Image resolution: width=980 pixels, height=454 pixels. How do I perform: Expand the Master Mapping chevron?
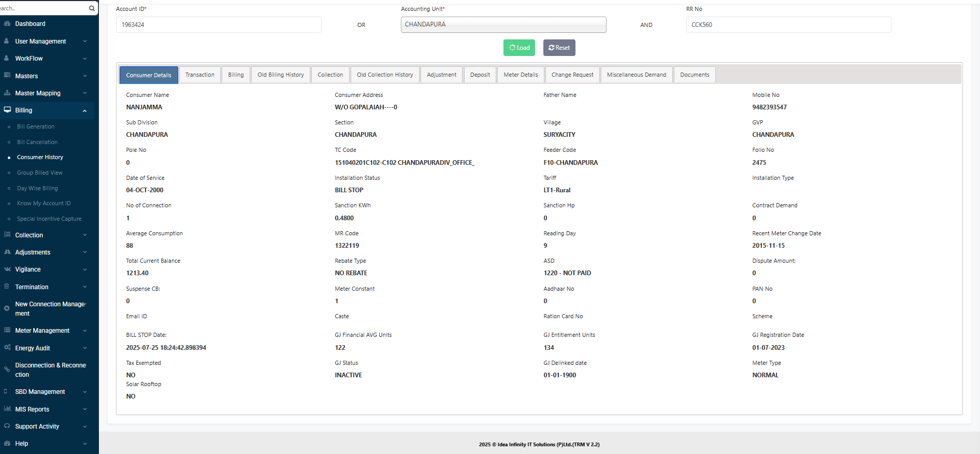[85, 93]
